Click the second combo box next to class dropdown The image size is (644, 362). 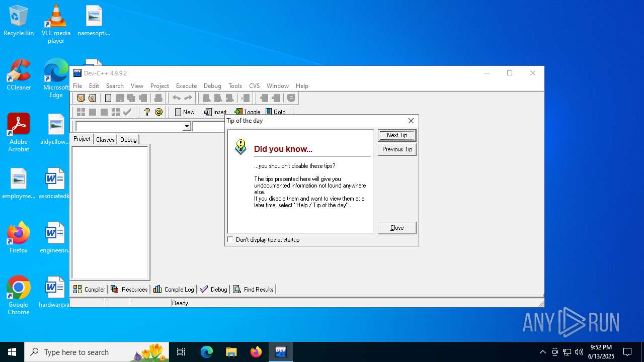pos(209,126)
